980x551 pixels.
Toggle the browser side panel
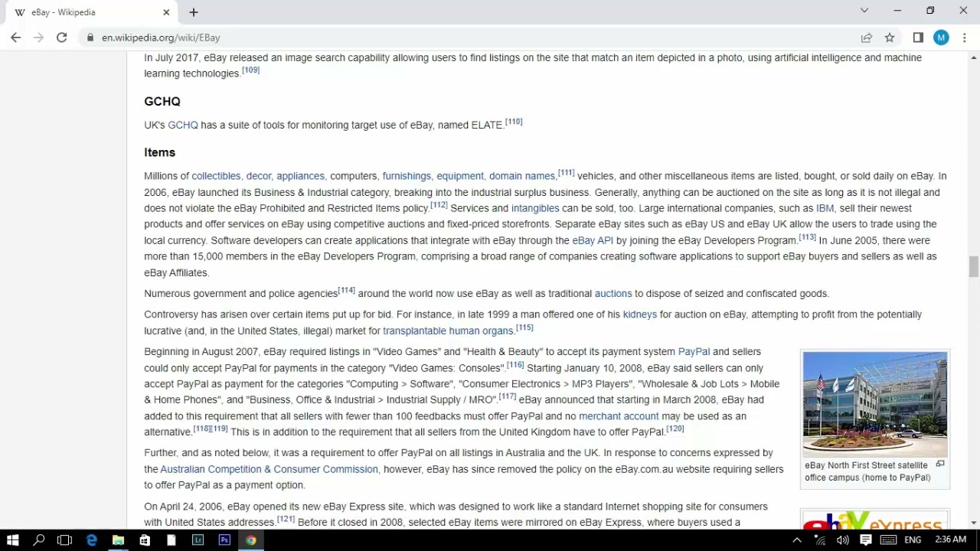[918, 37]
